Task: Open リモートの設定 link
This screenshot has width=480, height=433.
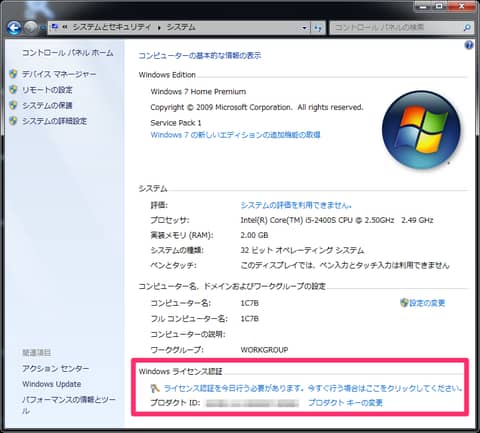Action: 47,90
